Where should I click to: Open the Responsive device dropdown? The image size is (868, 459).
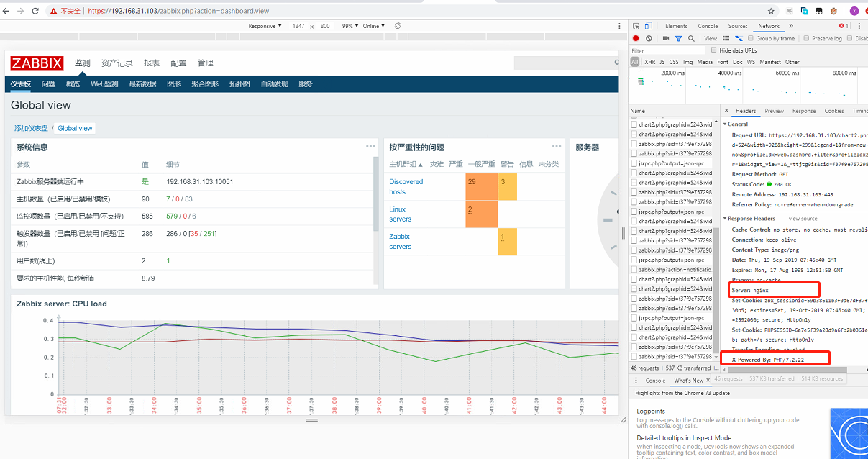(x=265, y=26)
